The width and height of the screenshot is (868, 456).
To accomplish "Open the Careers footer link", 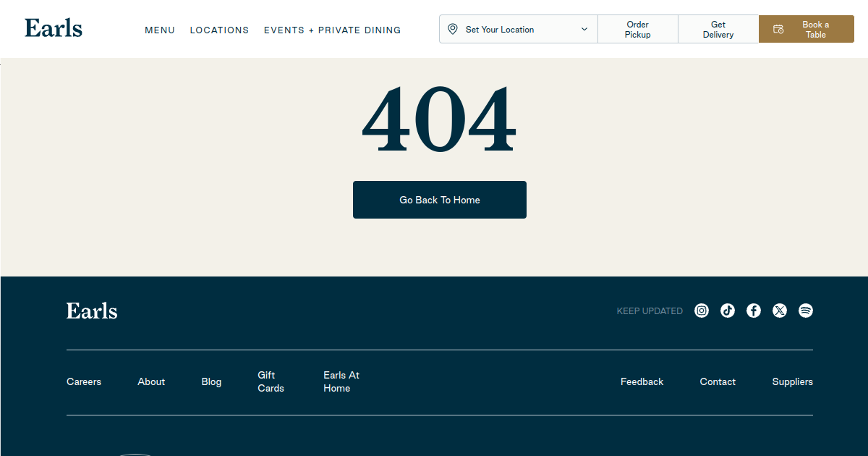I will (x=84, y=381).
